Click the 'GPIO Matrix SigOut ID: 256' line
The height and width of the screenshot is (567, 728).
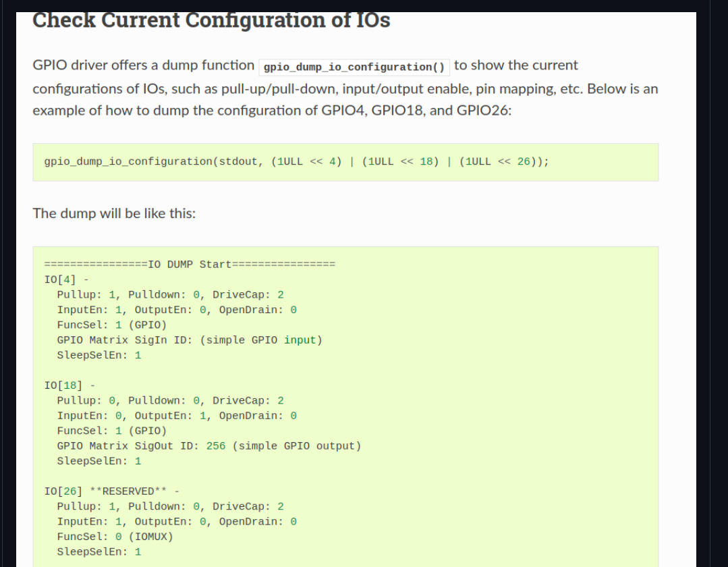209,446
